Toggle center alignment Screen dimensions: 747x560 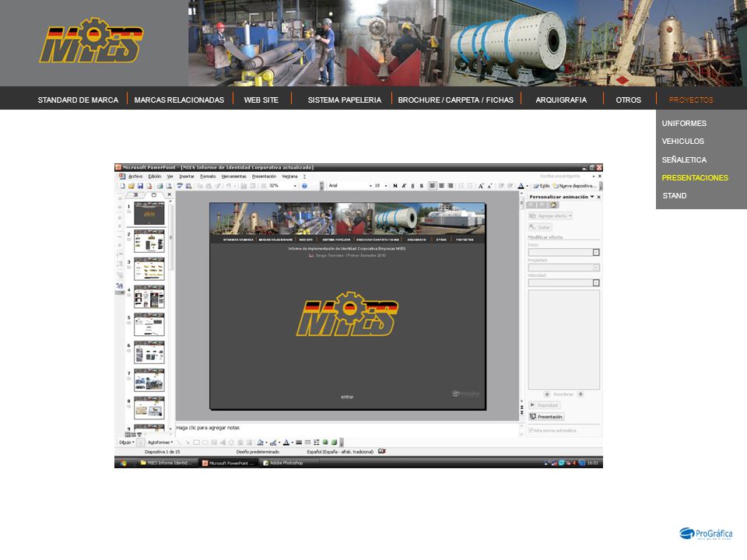coord(442,186)
